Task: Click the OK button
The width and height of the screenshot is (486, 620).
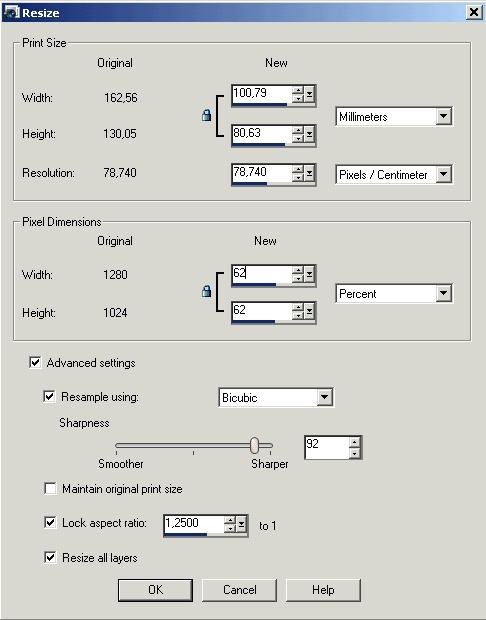Action: (155, 590)
